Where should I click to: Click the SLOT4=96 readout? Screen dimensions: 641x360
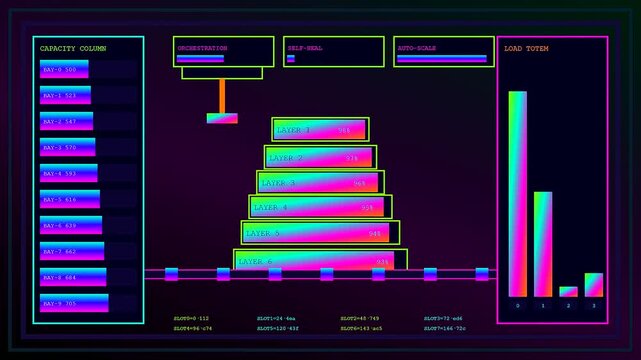193,328
